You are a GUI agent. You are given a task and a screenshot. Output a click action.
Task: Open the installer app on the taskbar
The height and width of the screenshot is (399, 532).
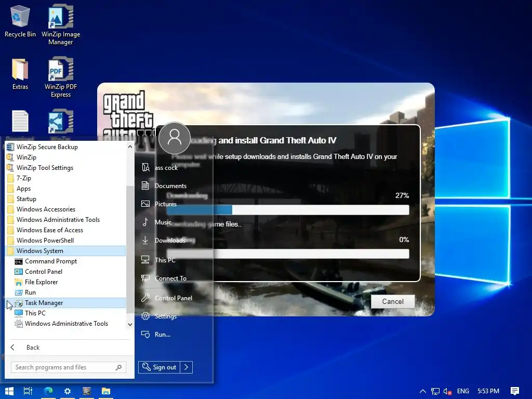tap(87, 391)
